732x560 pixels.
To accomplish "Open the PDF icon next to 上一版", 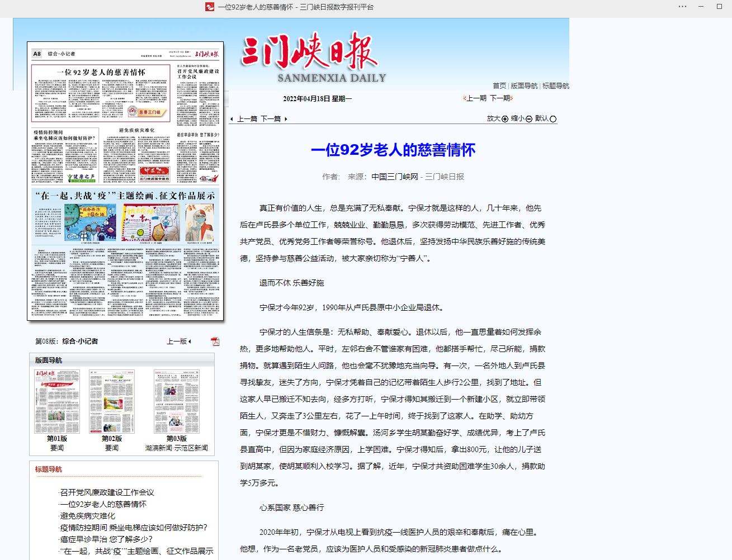I will (x=215, y=341).
